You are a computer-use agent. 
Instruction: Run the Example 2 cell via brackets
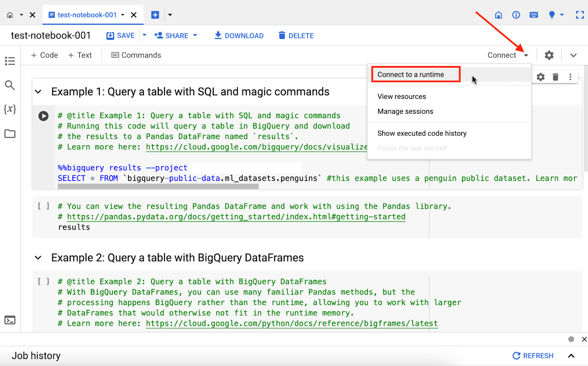tap(43, 282)
